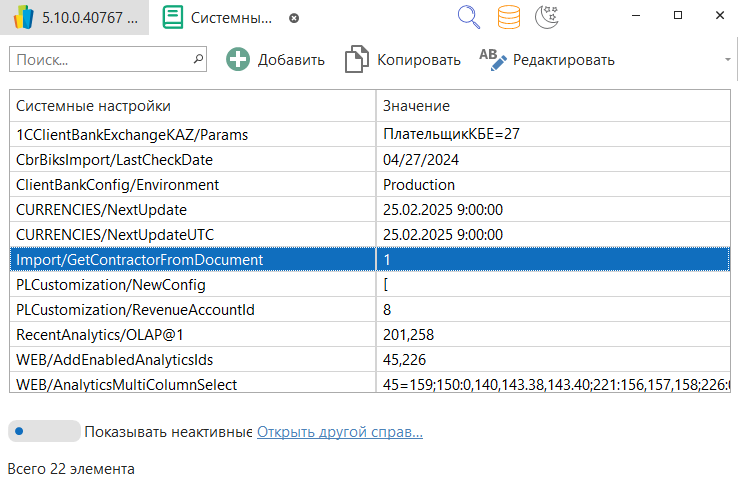The image size is (740, 483).
Task: Click the Production value cell
Action: click(x=553, y=185)
